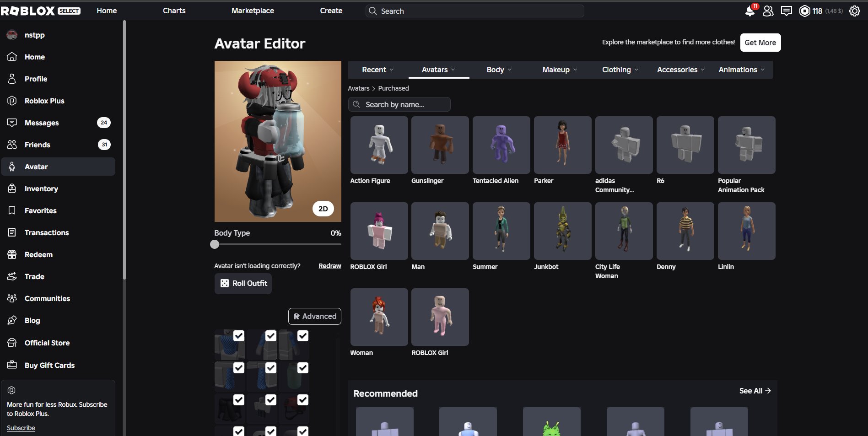Expand the Body dropdown tab
The image size is (868, 436).
coord(499,70)
